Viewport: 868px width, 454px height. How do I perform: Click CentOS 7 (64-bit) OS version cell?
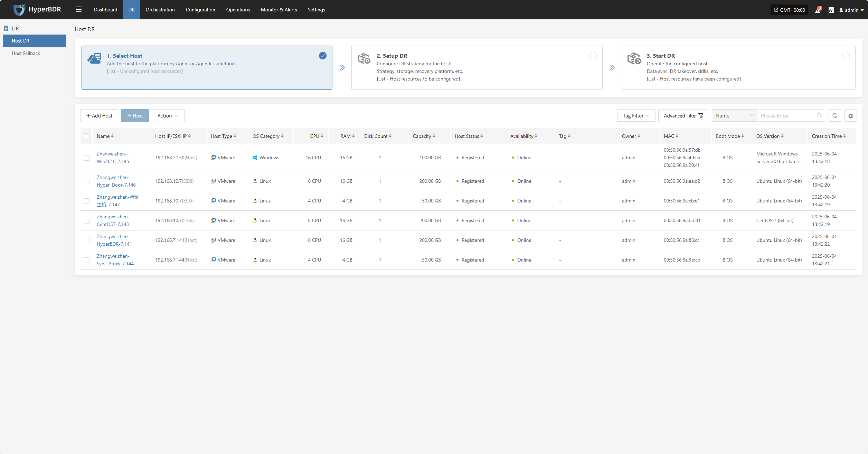tap(775, 220)
